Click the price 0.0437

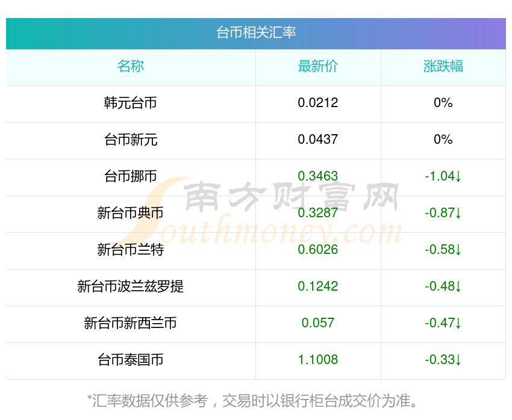pos(317,140)
